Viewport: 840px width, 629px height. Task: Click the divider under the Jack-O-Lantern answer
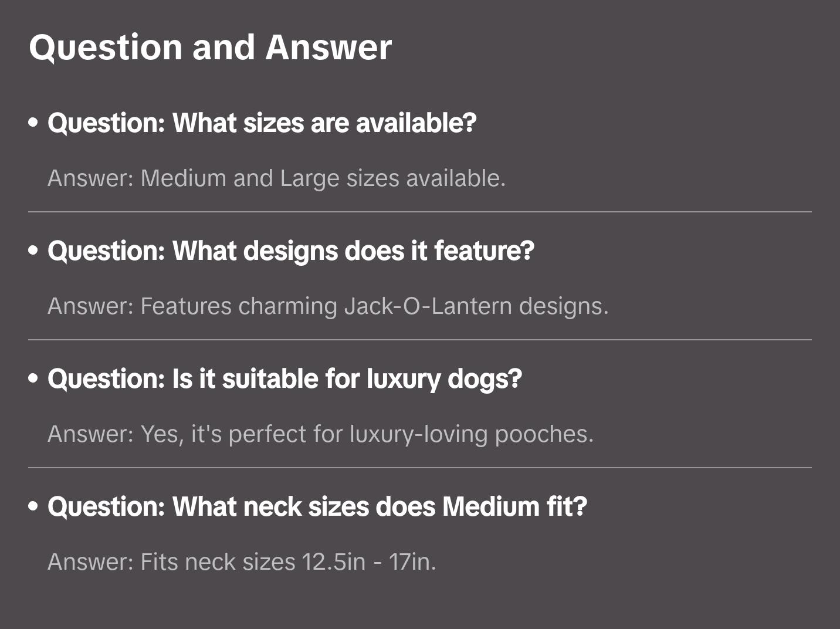coord(420,340)
